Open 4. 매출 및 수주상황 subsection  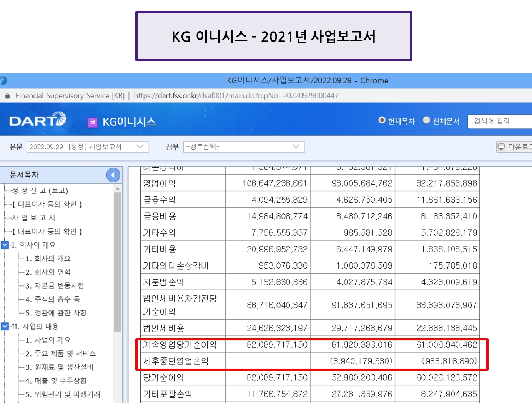click(x=56, y=381)
